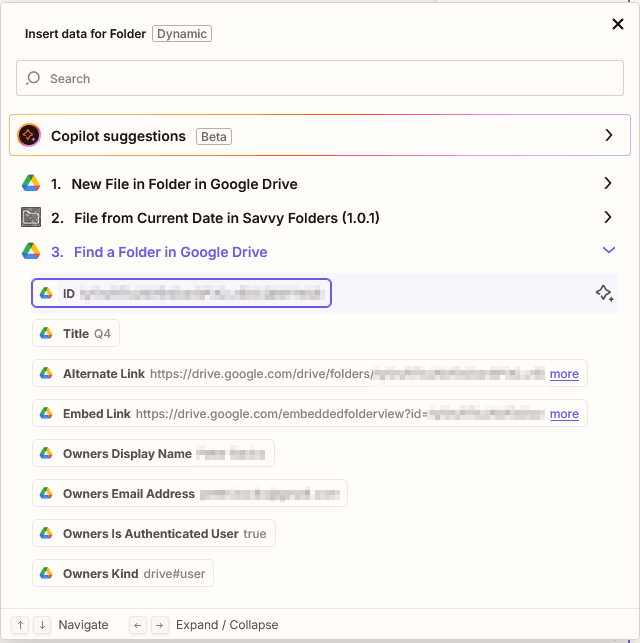The image size is (640, 643).
Task: Select the Embed Link field
Action: (x=310, y=413)
